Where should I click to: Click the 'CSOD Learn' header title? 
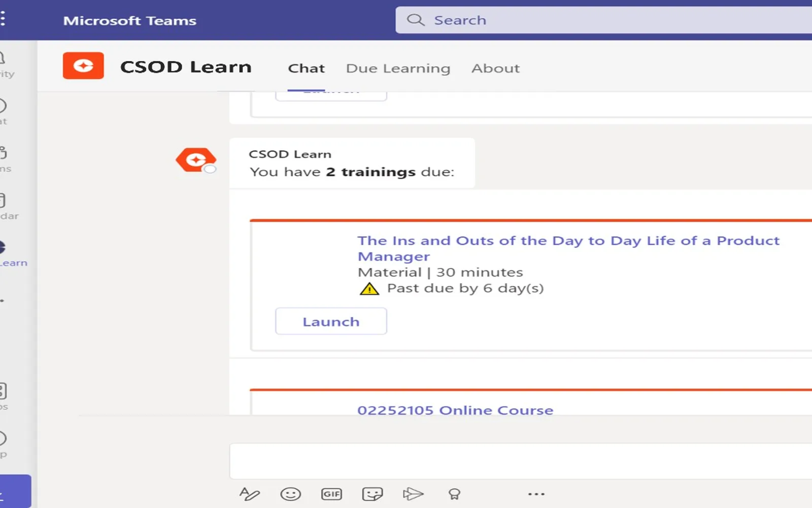pyautogui.click(x=186, y=67)
